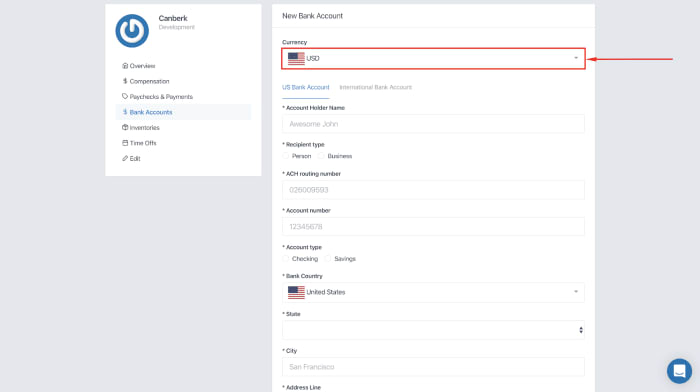This screenshot has width=700, height=392.
Task: Select Savings account type
Action: [x=328, y=259]
